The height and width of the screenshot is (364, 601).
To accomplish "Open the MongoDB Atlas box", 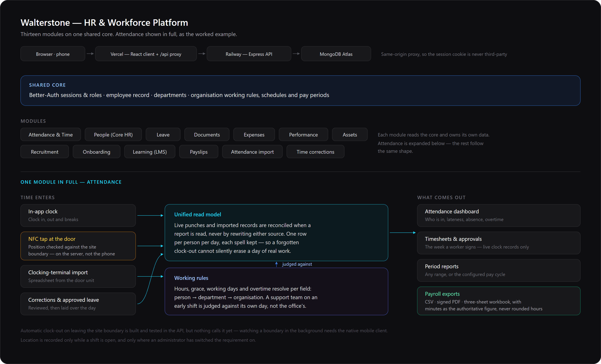I will [336, 54].
